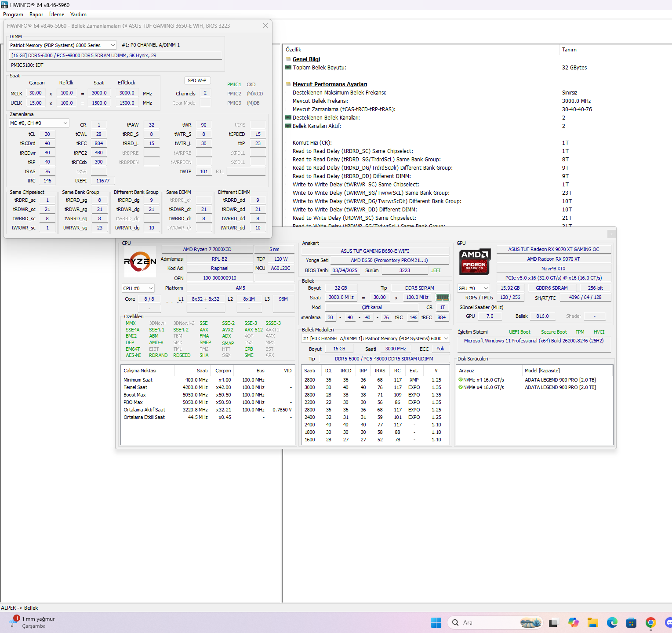Click the taskbar search box labeled Ara

(495, 622)
